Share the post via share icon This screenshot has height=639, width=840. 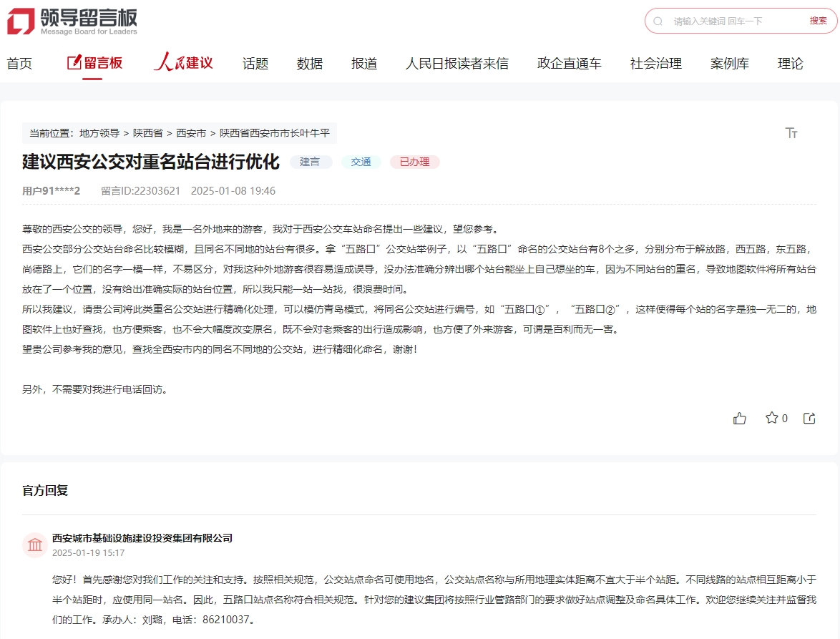click(x=809, y=419)
